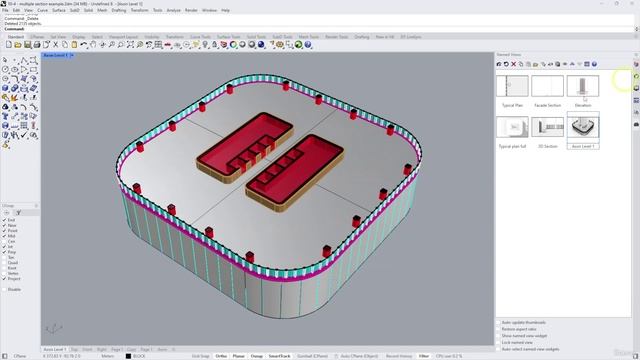Click Grid Snap in the status bar
Screen dimensions: 640x360
coord(200,356)
